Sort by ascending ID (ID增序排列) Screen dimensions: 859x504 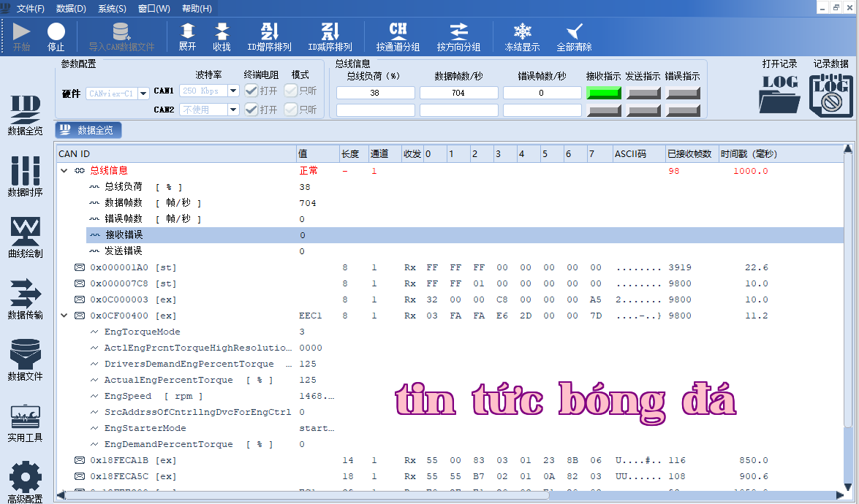(x=270, y=37)
